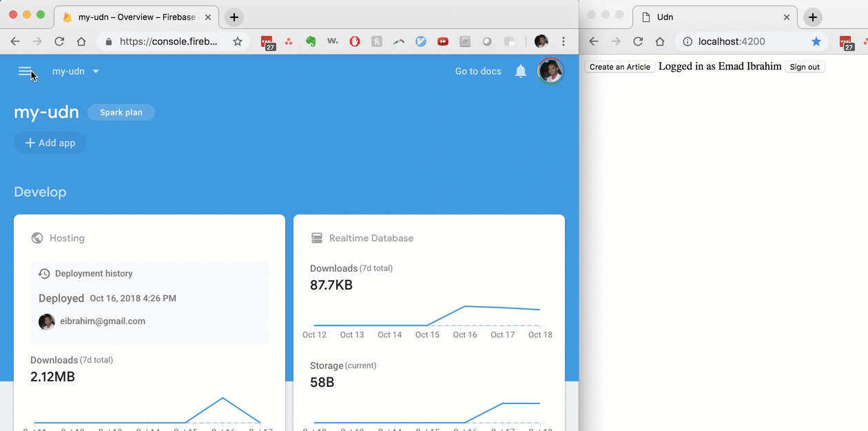Click home button in localhost window

point(660,41)
